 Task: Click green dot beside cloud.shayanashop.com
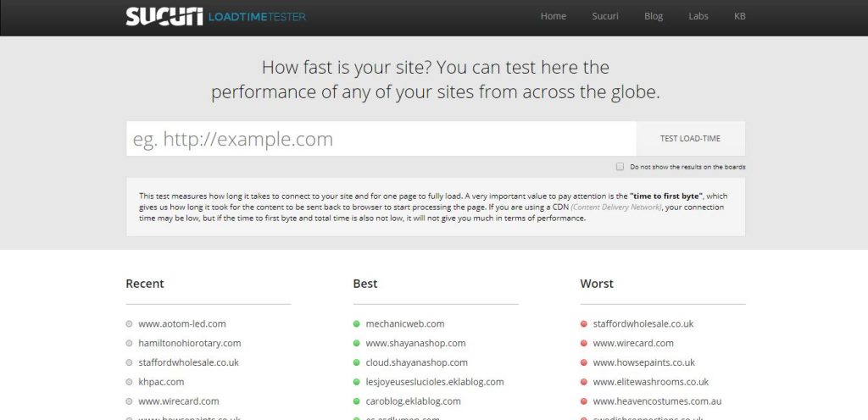tap(357, 362)
